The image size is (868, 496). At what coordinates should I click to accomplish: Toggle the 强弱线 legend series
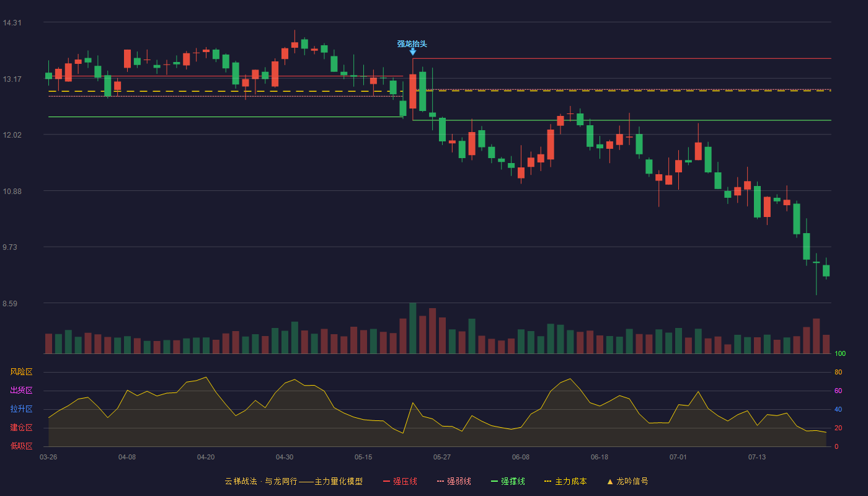tap(454, 481)
